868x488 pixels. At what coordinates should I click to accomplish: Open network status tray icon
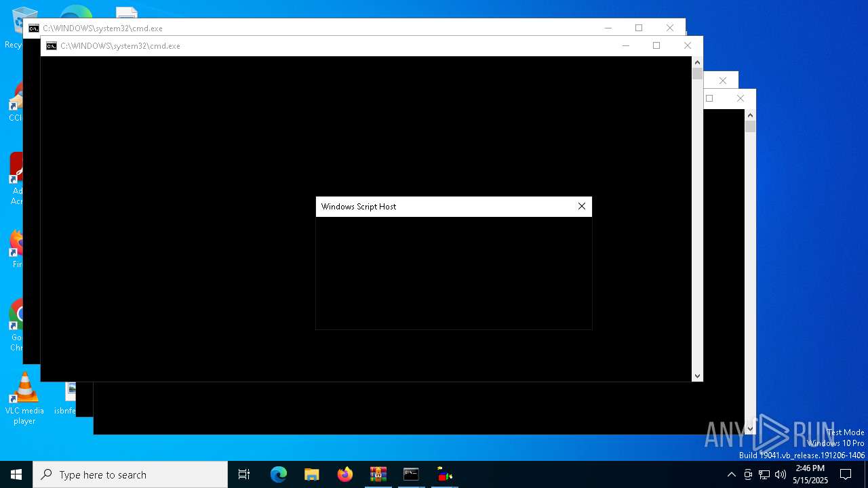point(764,474)
